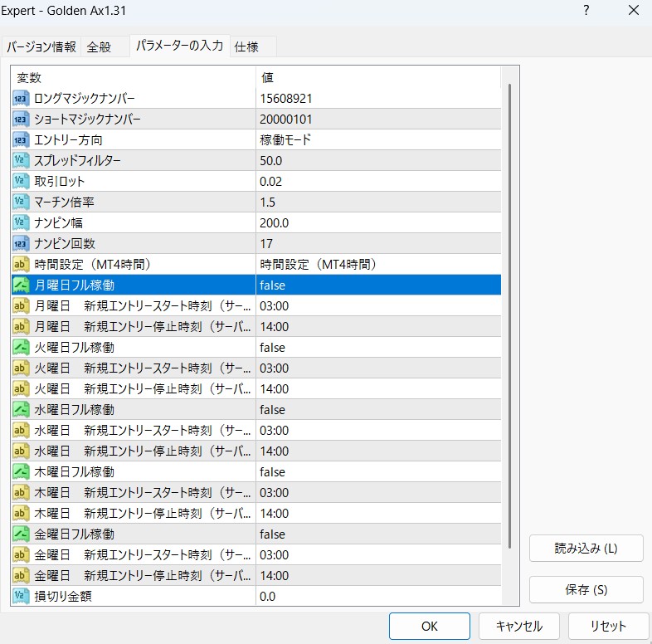
Task: Toggle the 金曜日フル稼働 false value
Action: coord(377,534)
